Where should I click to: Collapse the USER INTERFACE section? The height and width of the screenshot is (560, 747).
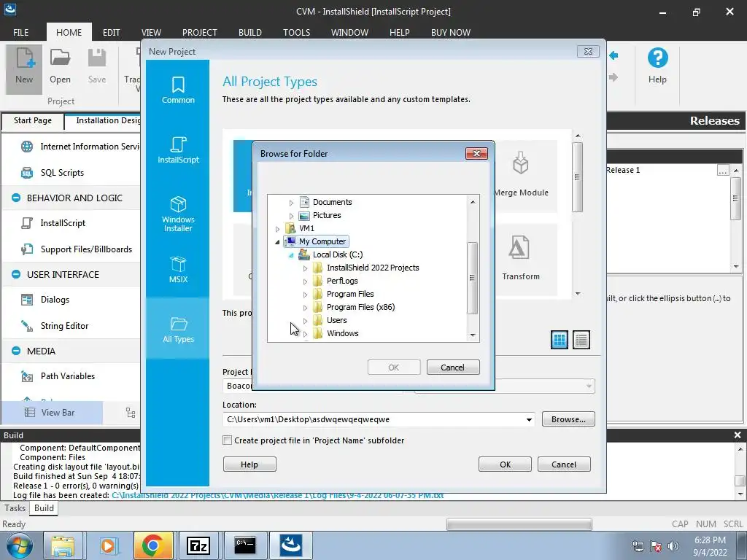point(16,274)
